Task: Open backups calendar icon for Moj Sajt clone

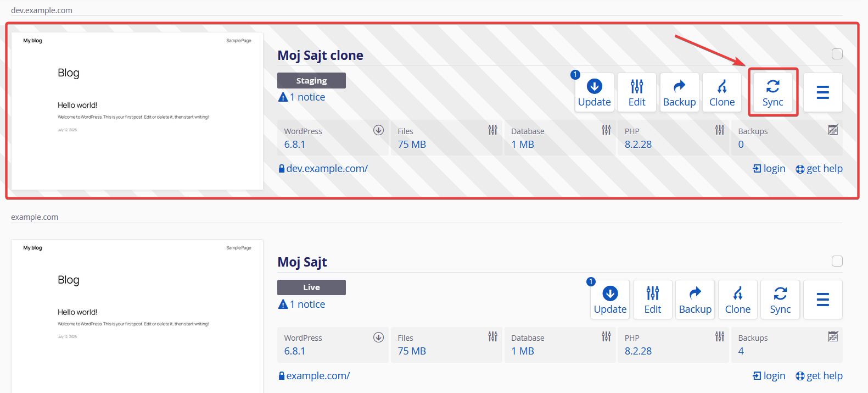Action: 833,130
